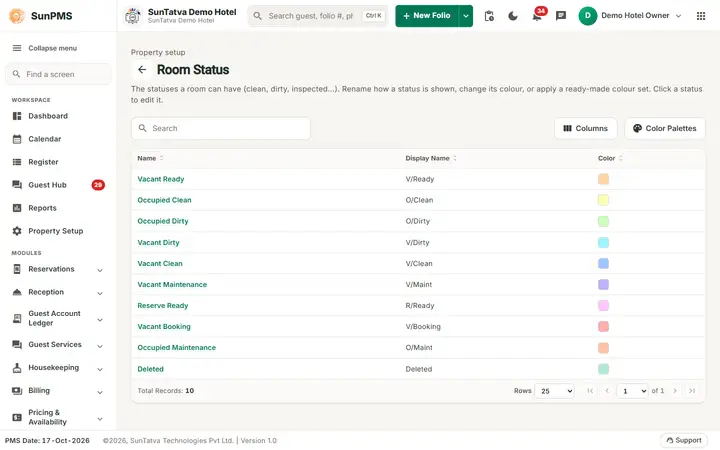The height and width of the screenshot is (450, 720).
Task: Click the Color Palettes button
Action: pyautogui.click(x=665, y=129)
